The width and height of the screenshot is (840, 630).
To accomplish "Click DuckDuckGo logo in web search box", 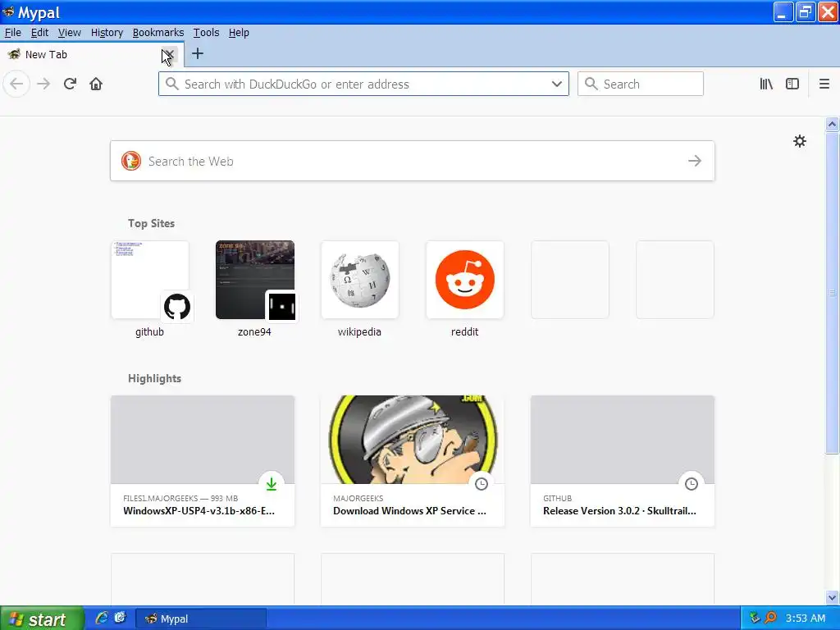I will click(x=130, y=161).
